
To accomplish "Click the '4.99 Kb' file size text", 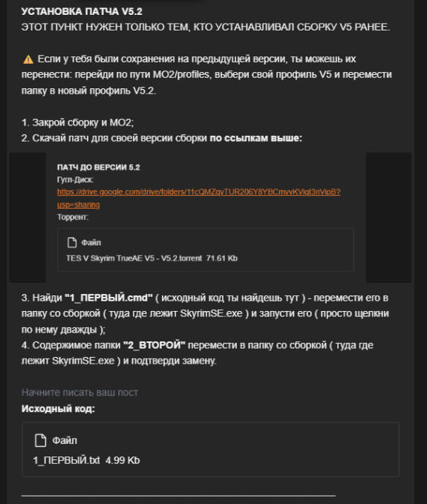I will 123,460.
